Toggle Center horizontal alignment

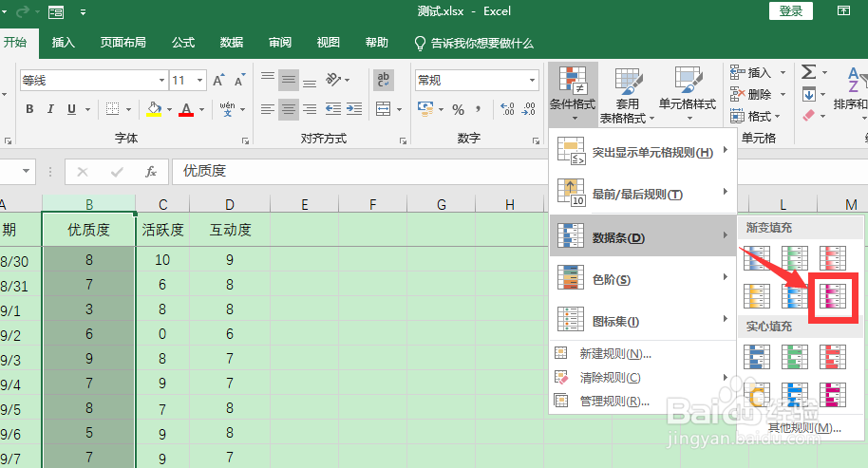click(289, 109)
